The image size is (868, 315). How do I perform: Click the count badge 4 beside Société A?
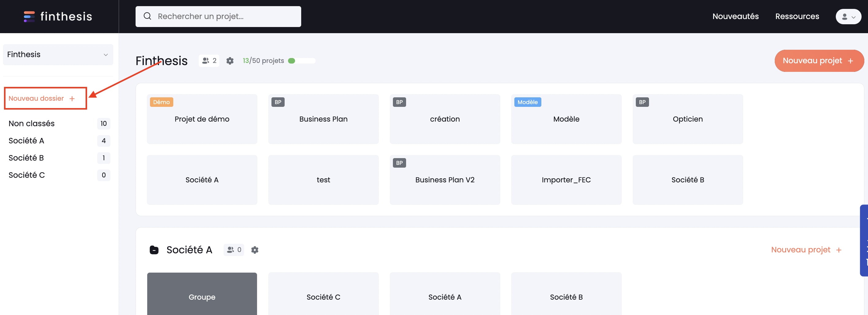[103, 141]
